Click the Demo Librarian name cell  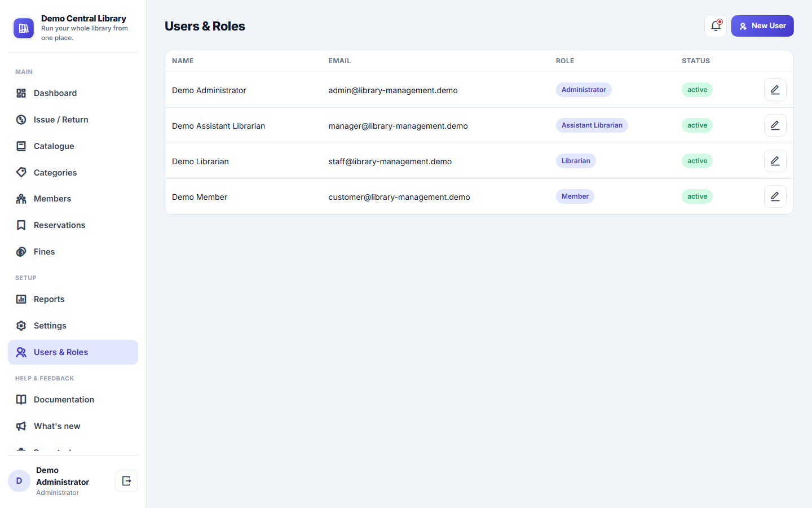[x=200, y=161]
